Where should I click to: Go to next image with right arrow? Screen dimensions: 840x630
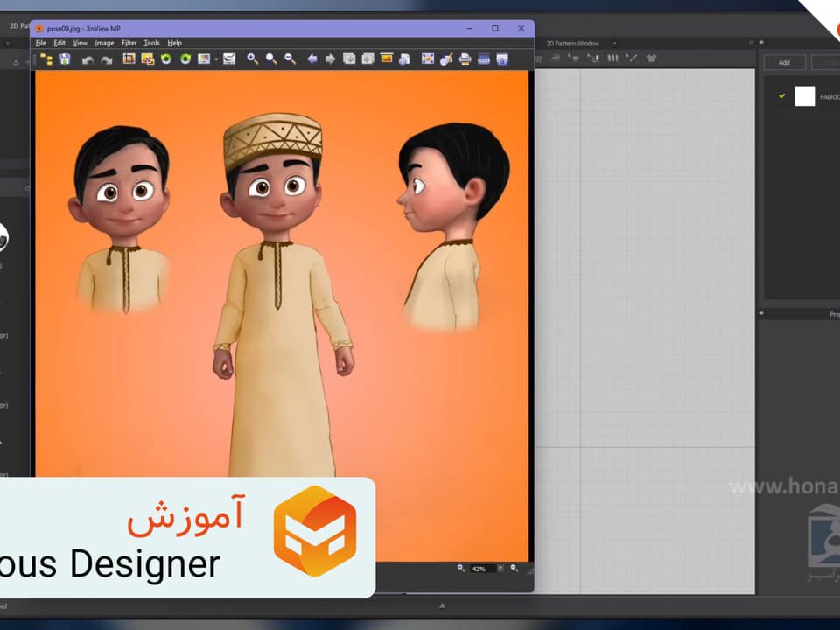330,59
